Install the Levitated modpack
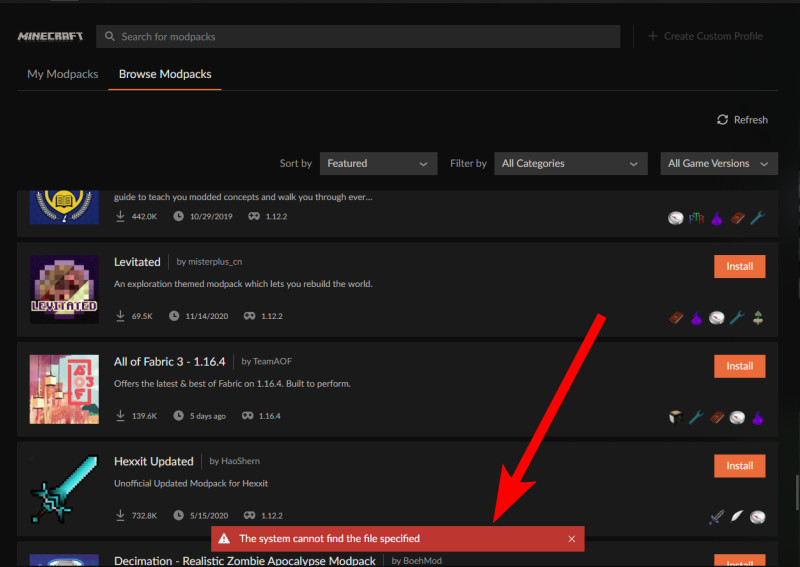Screen dimensions: 800x567 point(739,266)
